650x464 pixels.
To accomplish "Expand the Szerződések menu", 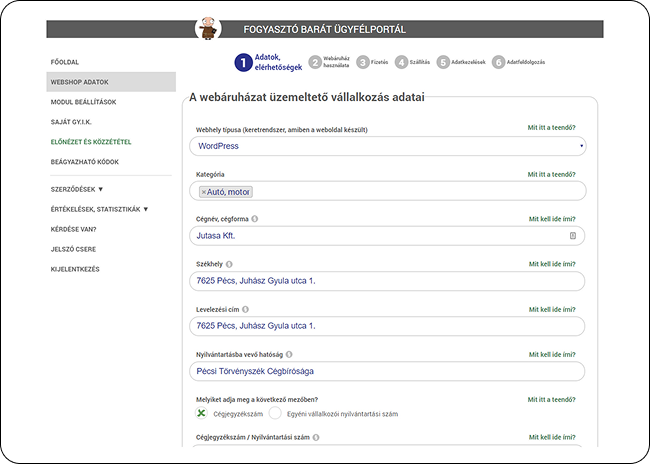I will pyautogui.click(x=77, y=188).
